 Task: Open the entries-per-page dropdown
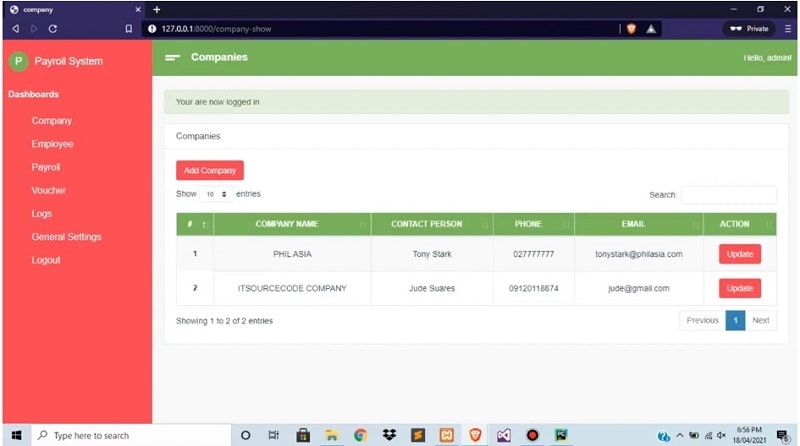click(x=216, y=194)
